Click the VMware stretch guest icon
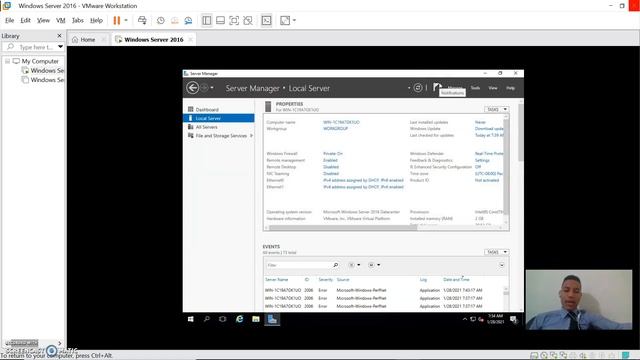 285,20
